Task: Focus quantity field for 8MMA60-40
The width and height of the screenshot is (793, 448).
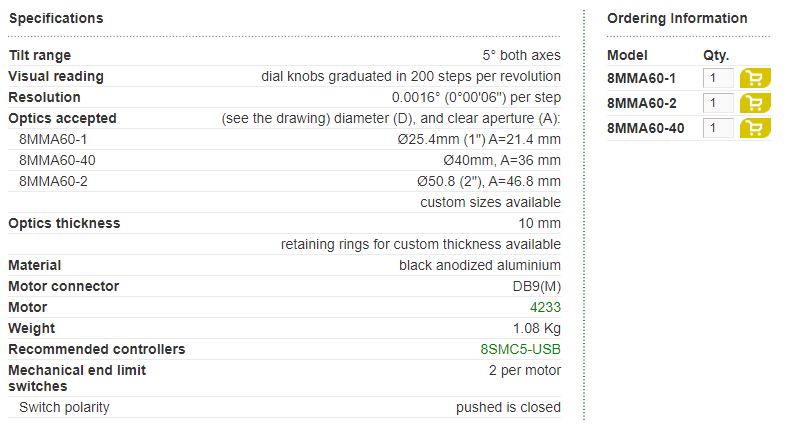Action: pos(718,128)
